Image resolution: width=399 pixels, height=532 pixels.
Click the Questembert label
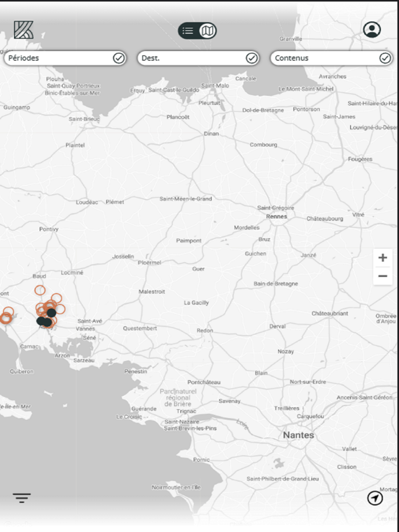pyautogui.click(x=140, y=329)
